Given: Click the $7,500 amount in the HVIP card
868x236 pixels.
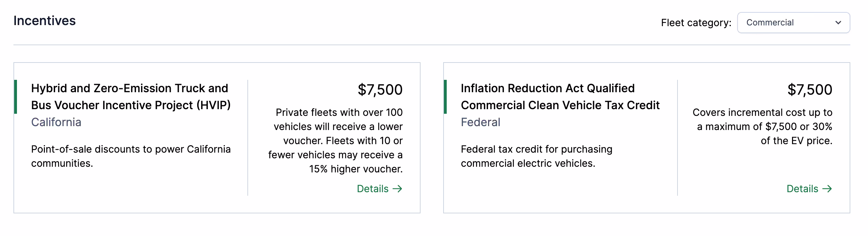Looking at the screenshot, I should [x=380, y=90].
